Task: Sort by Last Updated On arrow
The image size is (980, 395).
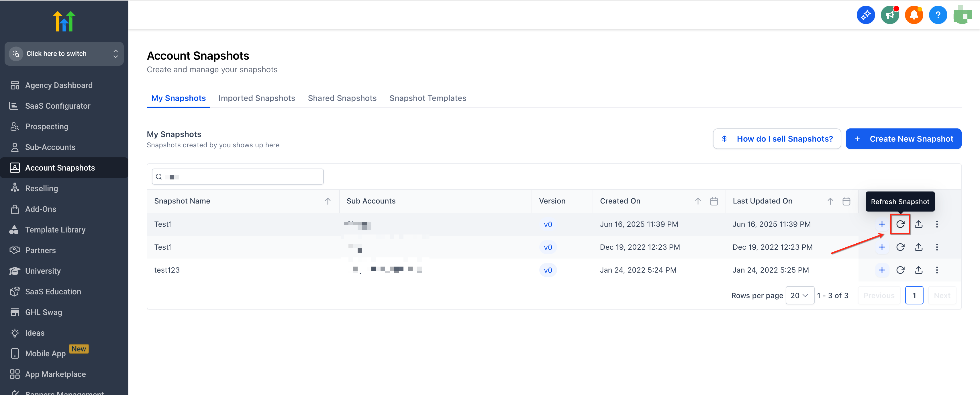Action: coord(830,201)
